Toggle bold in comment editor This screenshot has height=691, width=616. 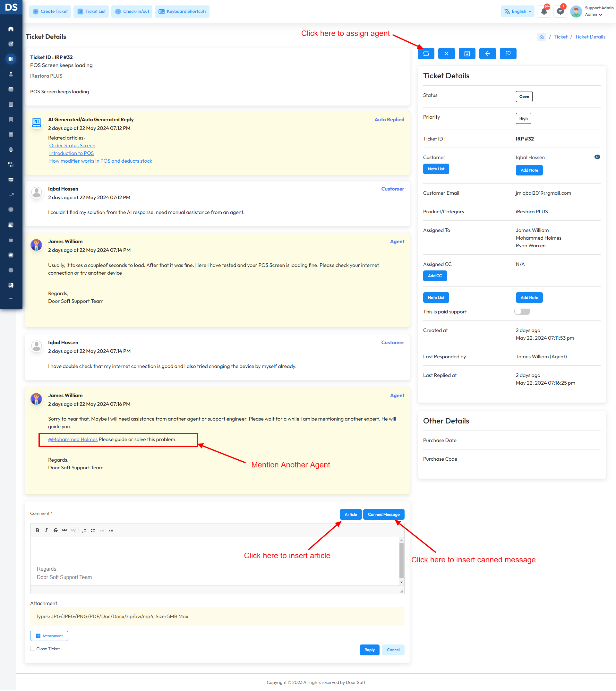point(38,531)
